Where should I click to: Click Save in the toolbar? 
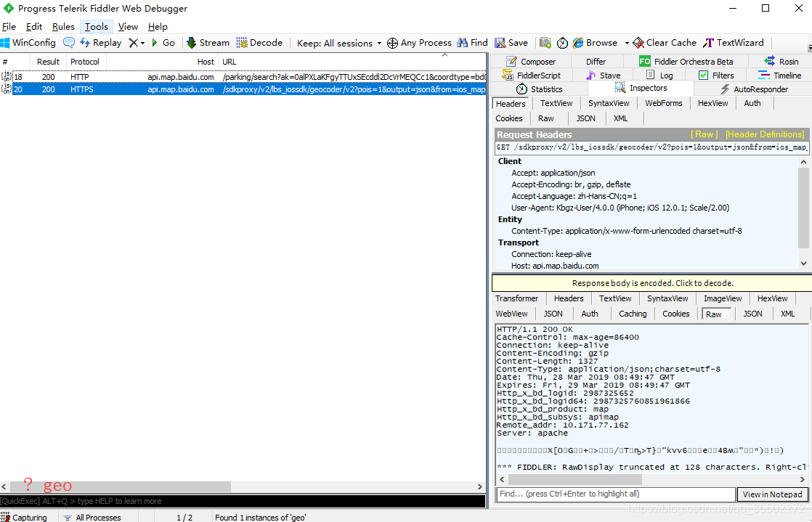point(511,43)
